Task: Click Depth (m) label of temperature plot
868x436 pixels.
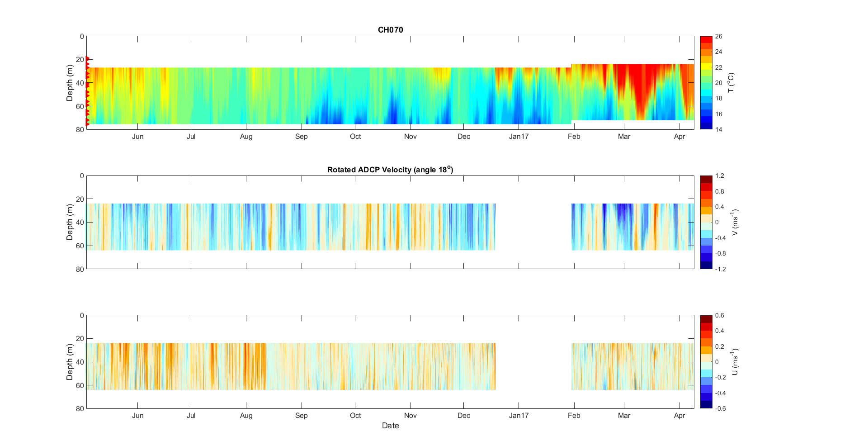Action: coord(70,83)
